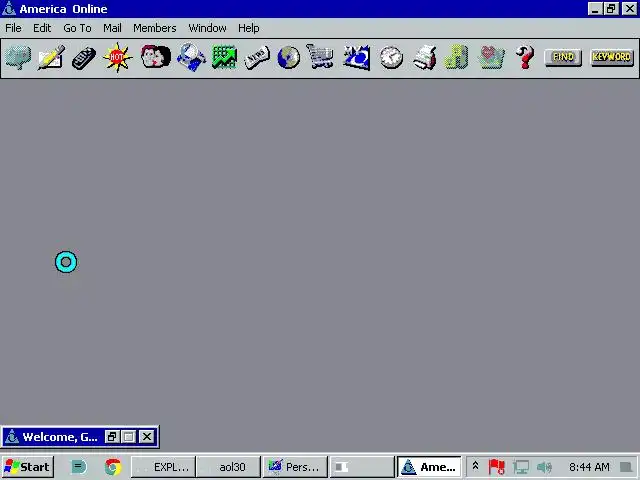
Task: Click the 8:44 AM clock
Action: click(x=589, y=467)
